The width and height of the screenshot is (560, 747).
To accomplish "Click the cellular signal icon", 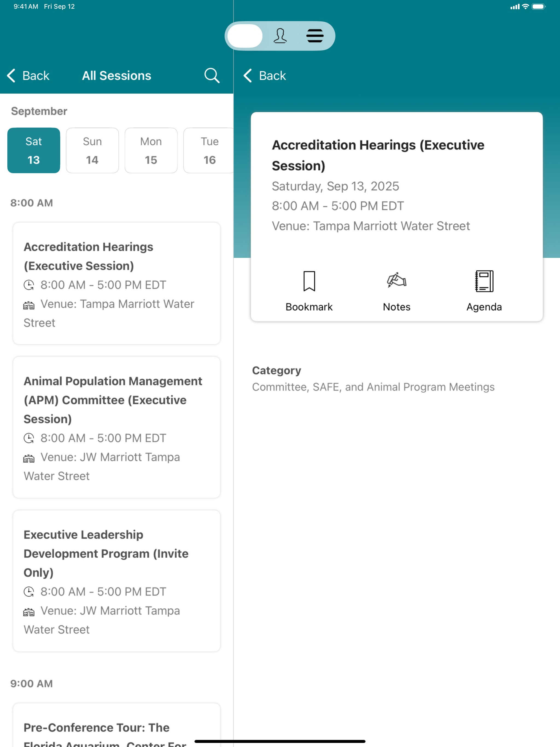I will click(x=515, y=6).
